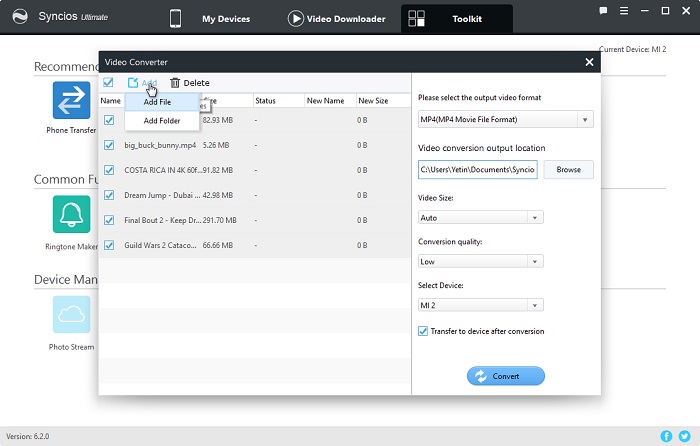Click the Toolkit grid icon
The image size is (700, 446).
417,19
